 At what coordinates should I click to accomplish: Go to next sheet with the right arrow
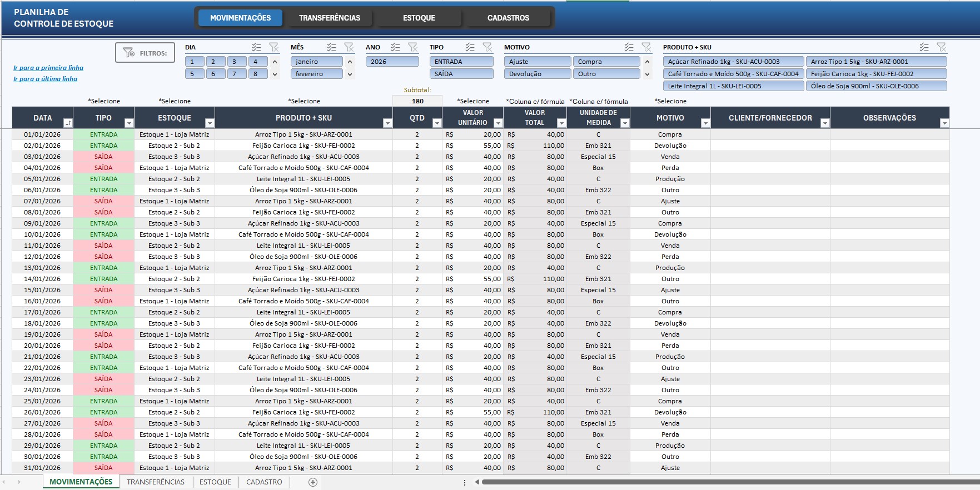(x=19, y=482)
